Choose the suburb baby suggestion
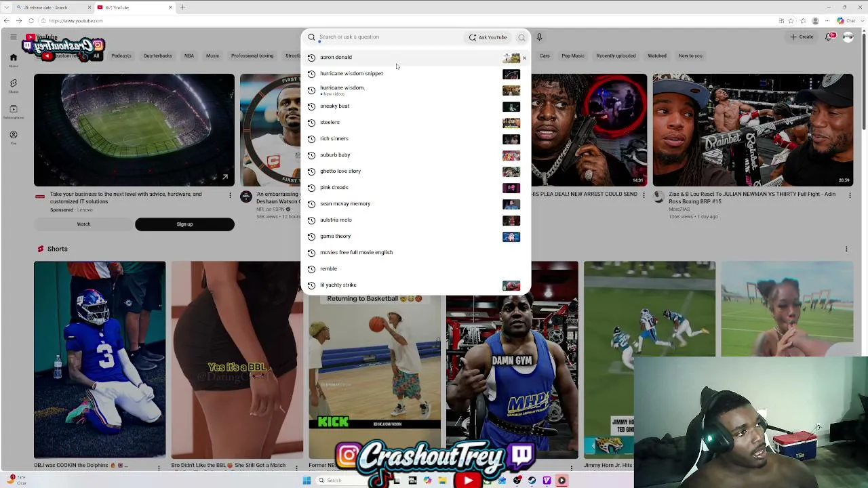Image resolution: width=868 pixels, height=488 pixels. [414, 155]
